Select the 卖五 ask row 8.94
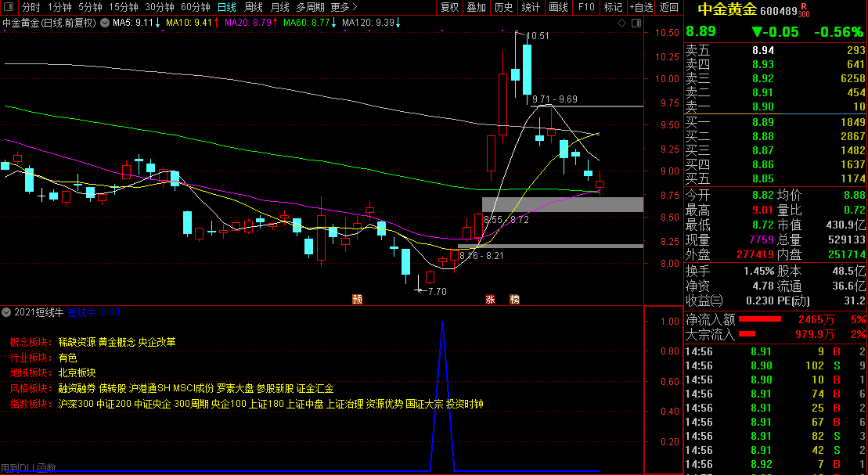 (775, 50)
